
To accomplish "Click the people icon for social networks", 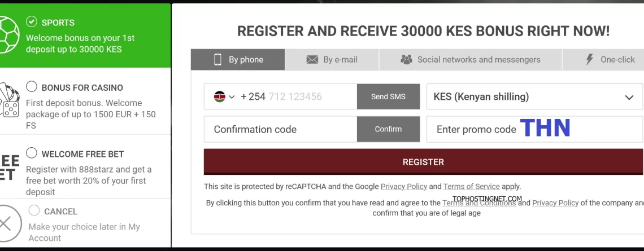I will (406, 59).
